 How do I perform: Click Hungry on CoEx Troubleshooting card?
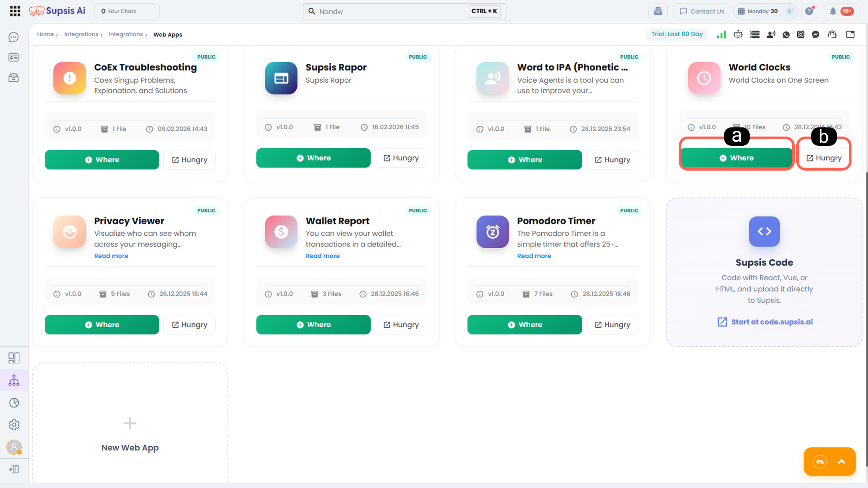tap(189, 160)
